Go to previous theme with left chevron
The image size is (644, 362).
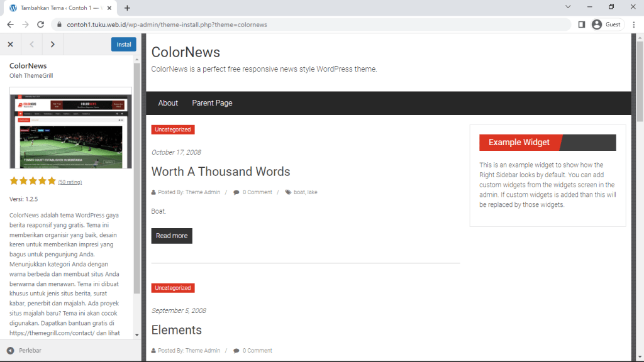point(31,45)
